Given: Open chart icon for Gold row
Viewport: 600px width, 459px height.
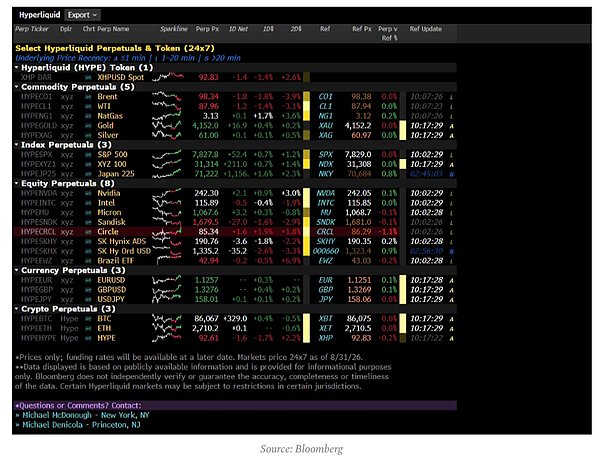Looking at the screenshot, I should click(x=88, y=125).
